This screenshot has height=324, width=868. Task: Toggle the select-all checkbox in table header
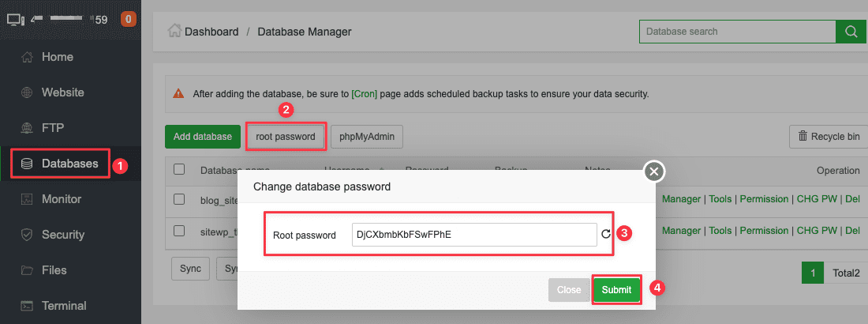click(x=179, y=169)
